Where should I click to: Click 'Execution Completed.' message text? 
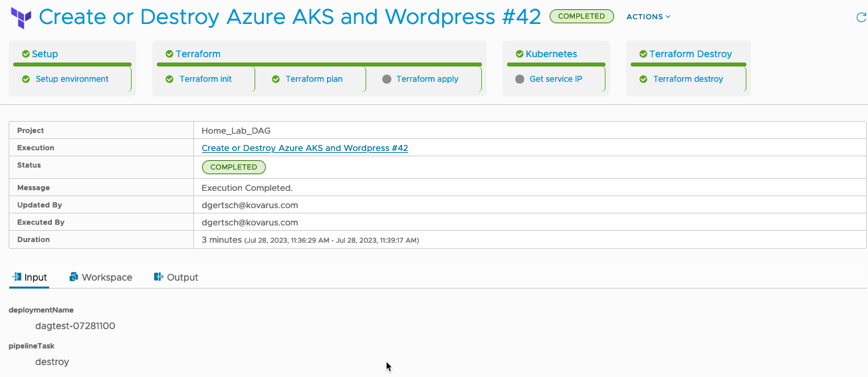tap(247, 188)
